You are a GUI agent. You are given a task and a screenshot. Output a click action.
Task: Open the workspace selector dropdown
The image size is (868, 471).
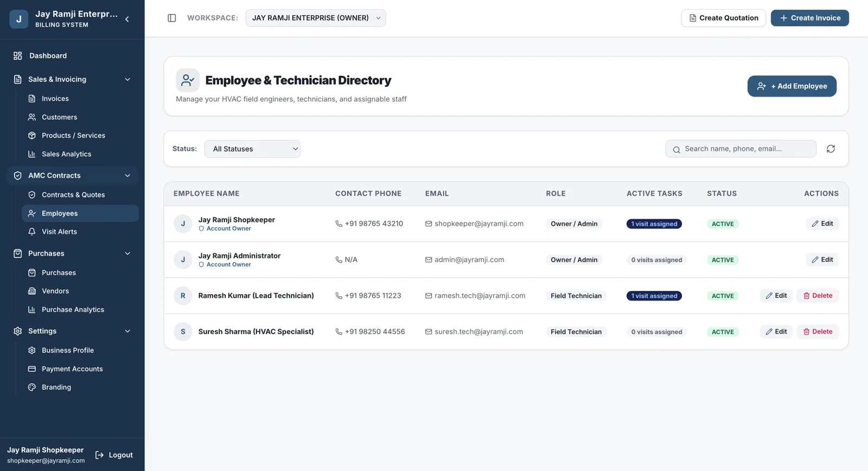[x=316, y=18]
